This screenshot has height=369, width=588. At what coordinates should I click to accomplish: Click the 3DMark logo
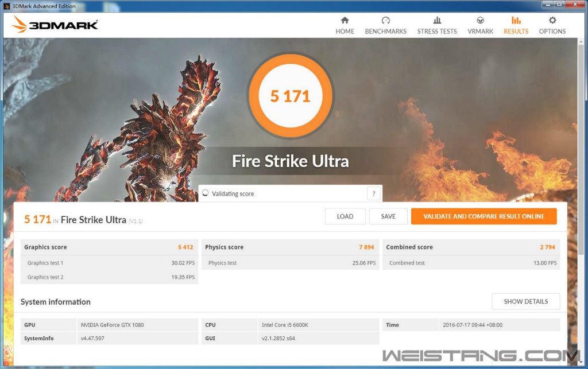coord(55,25)
